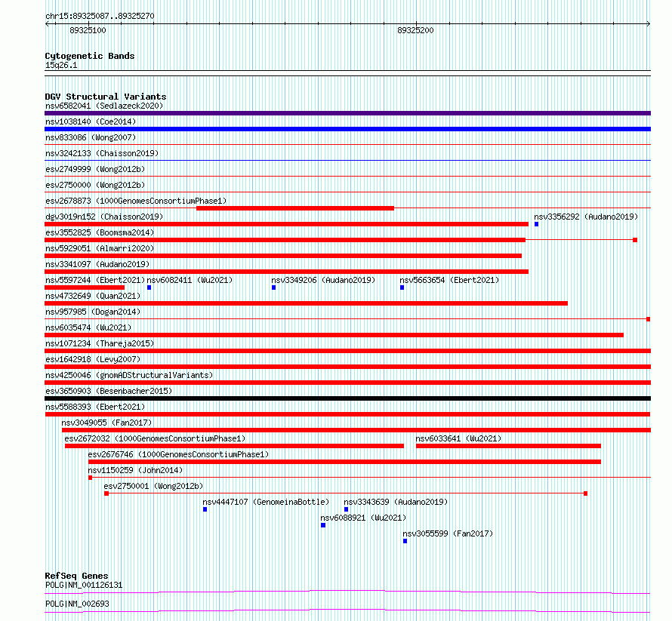Open nsv6035474 (Wu2021) variant
Image resolution: width=672 pixels, height=621 pixels.
[x=88, y=327]
